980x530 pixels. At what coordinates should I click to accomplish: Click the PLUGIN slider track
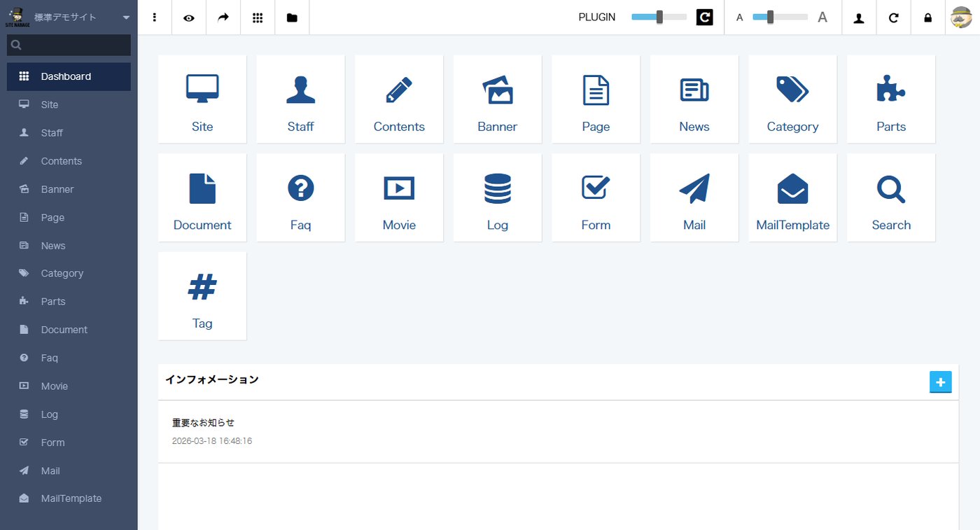659,17
